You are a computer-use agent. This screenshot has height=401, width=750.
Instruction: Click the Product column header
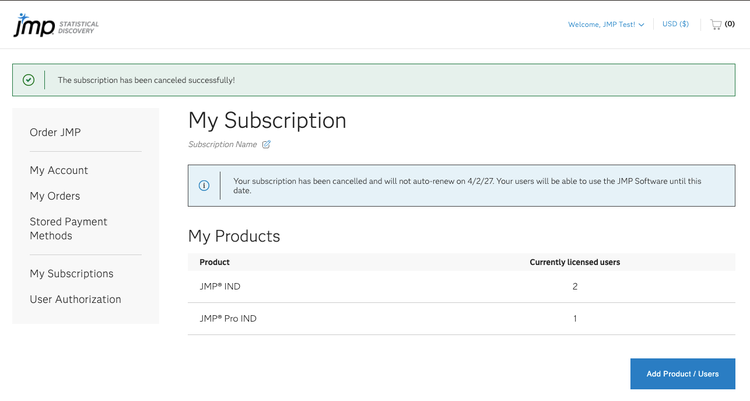(x=214, y=262)
